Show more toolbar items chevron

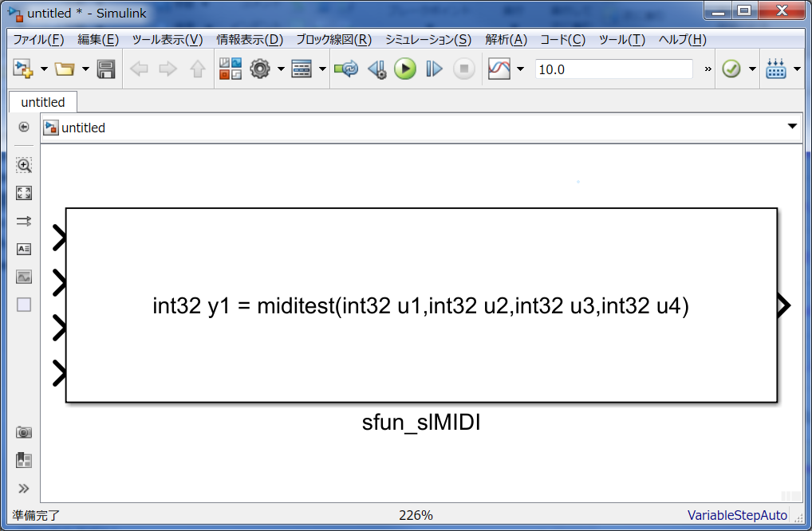tap(708, 69)
